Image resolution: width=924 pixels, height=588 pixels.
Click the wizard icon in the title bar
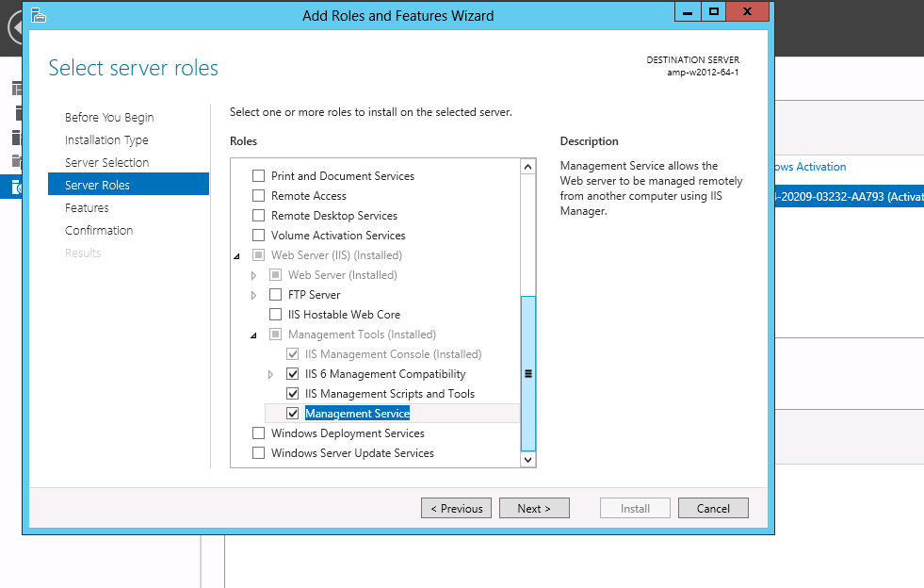39,15
